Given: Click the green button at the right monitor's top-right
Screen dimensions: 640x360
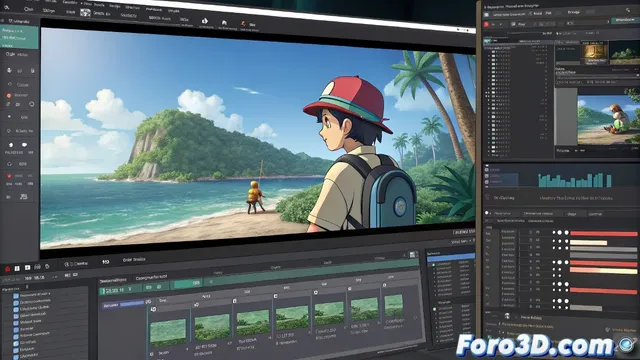Looking at the screenshot, I should point(625,20).
